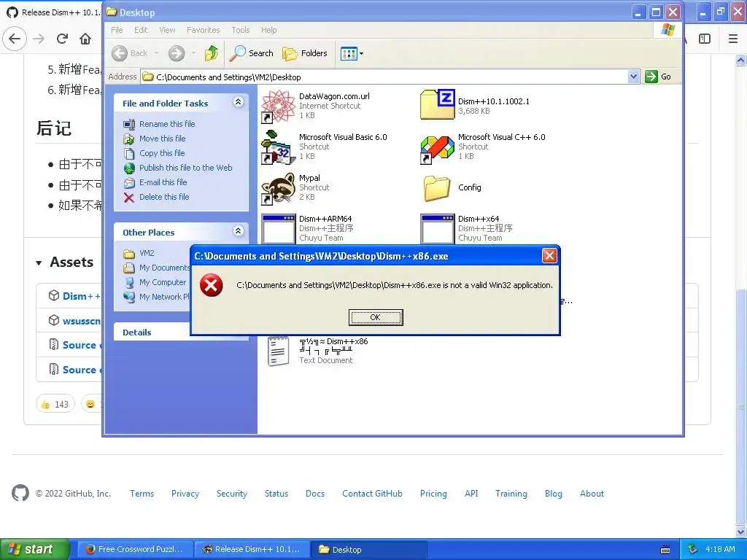Open the Firefox hamburger menu
The height and width of the screenshot is (560, 747).
(733, 39)
